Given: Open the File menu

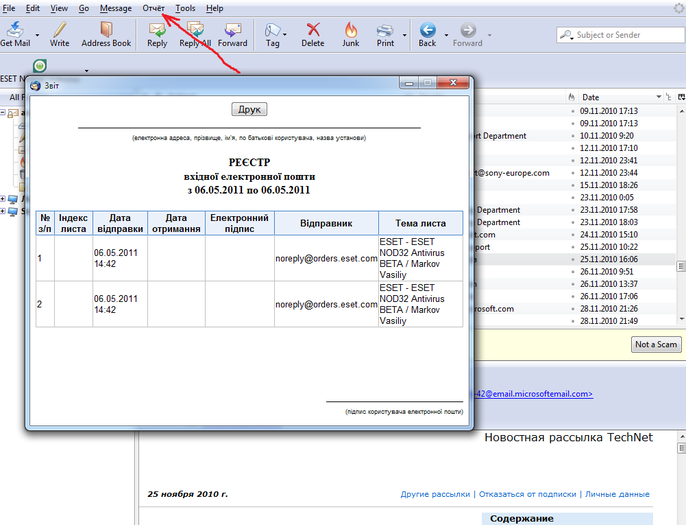Looking at the screenshot, I should coord(9,8).
